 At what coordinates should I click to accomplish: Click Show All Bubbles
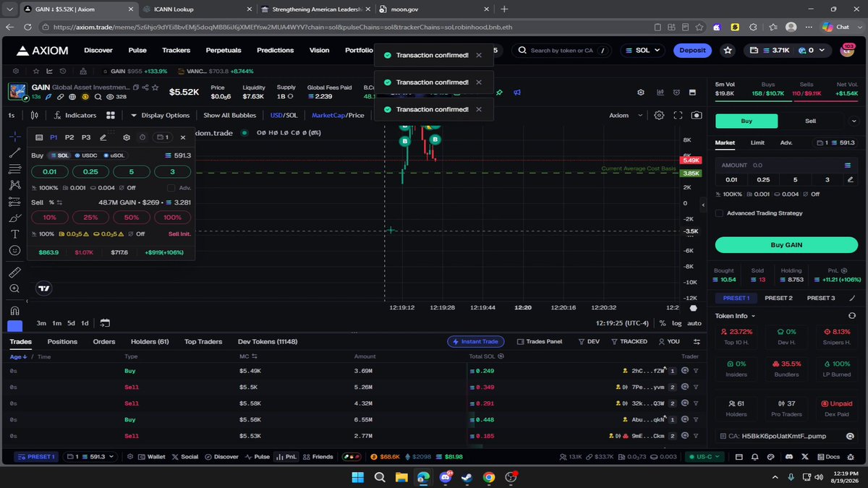click(229, 115)
